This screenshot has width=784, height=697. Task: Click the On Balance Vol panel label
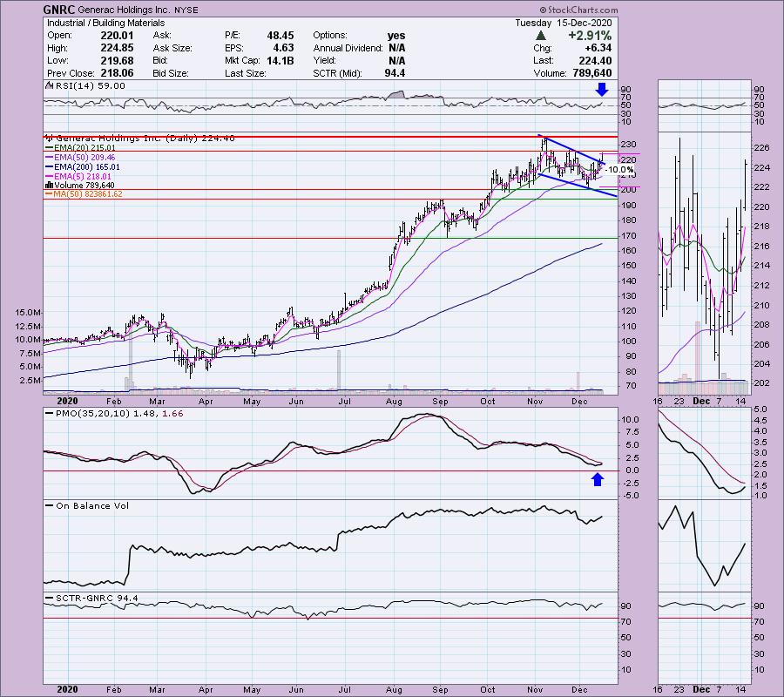[92, 505]
